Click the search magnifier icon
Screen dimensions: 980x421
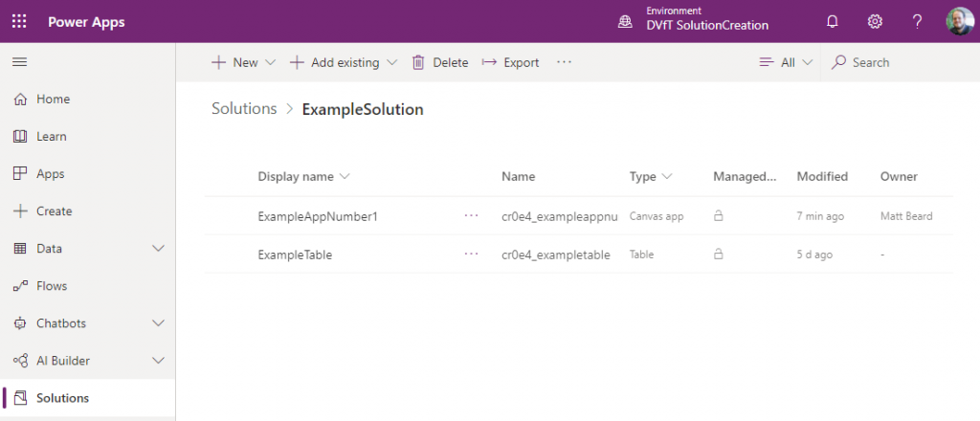pyautogui.click(x=840, y=62)
